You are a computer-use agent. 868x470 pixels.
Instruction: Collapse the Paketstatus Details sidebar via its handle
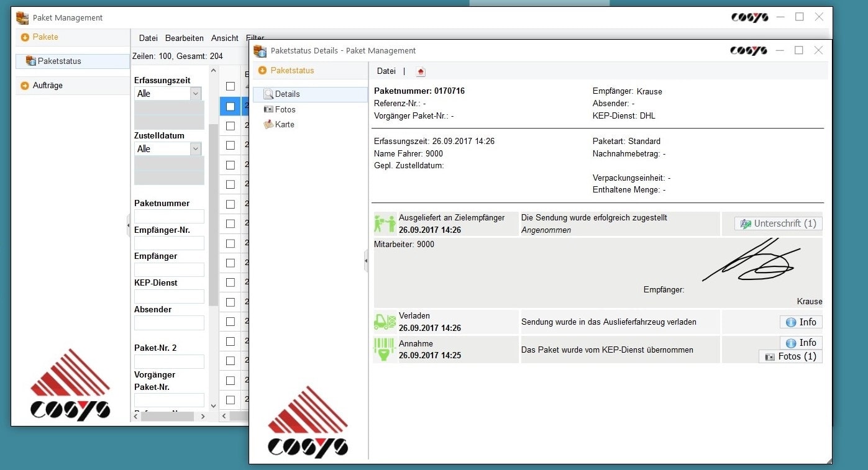pos(367,261)
